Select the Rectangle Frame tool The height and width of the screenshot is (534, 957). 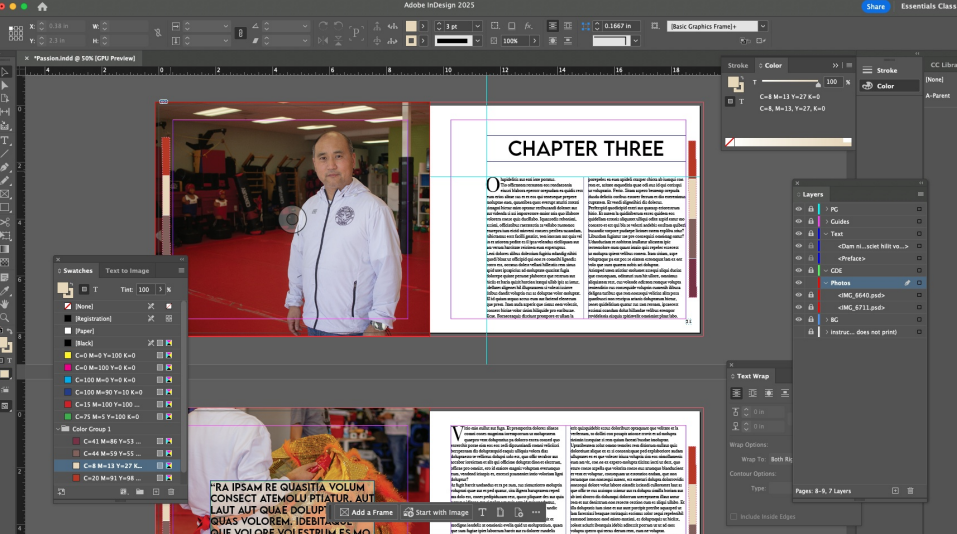tap(5, 193)
